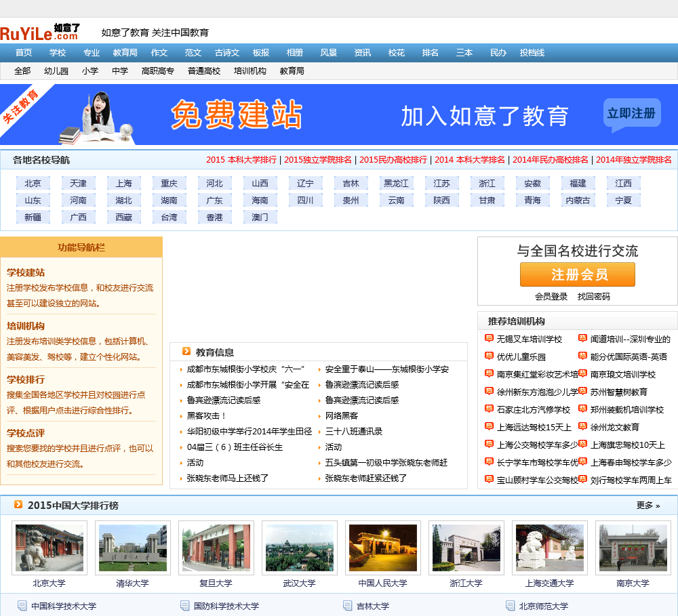Open 南京琅文培训学校 link
Viewport: 678px width, 616px height.
click(623, 374)
